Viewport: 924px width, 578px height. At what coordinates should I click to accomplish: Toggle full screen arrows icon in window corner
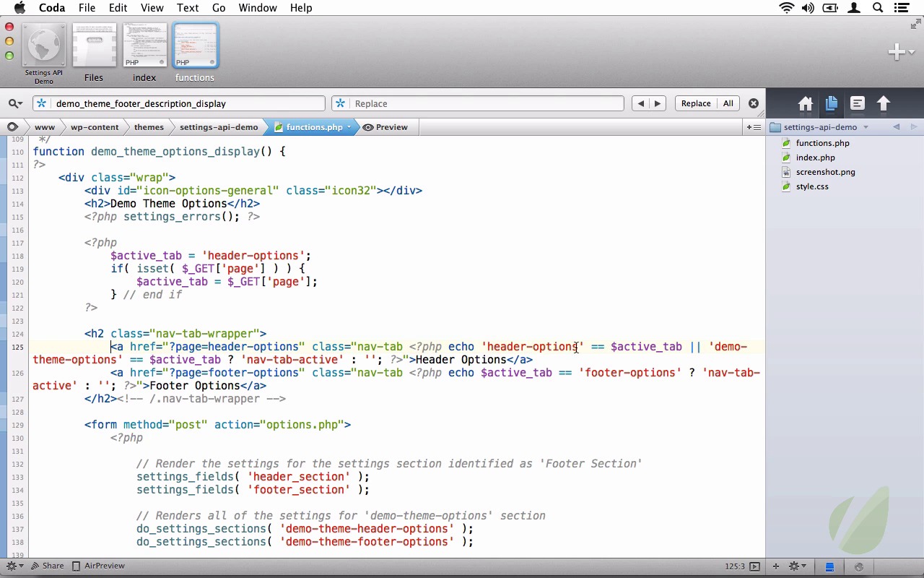(915, 25)
